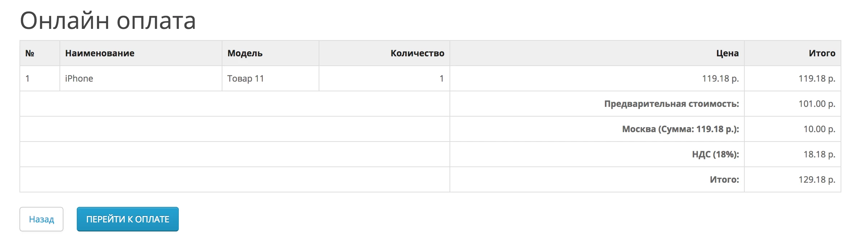This screenshot has height=252, width=868.
Task: Click the Цена column header
Action: point(727,53)
